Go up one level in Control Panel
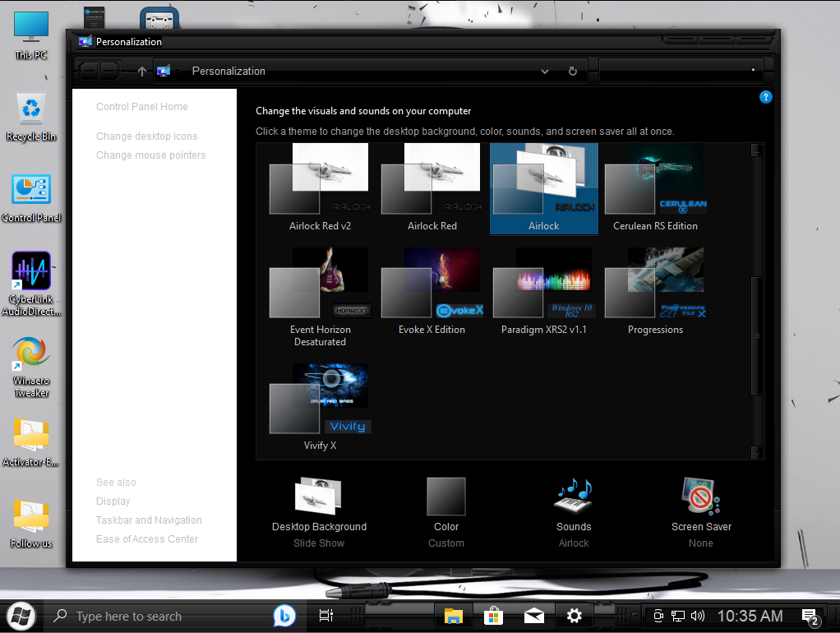The width and height of the screenshot is (840, 633). [142, 72]
